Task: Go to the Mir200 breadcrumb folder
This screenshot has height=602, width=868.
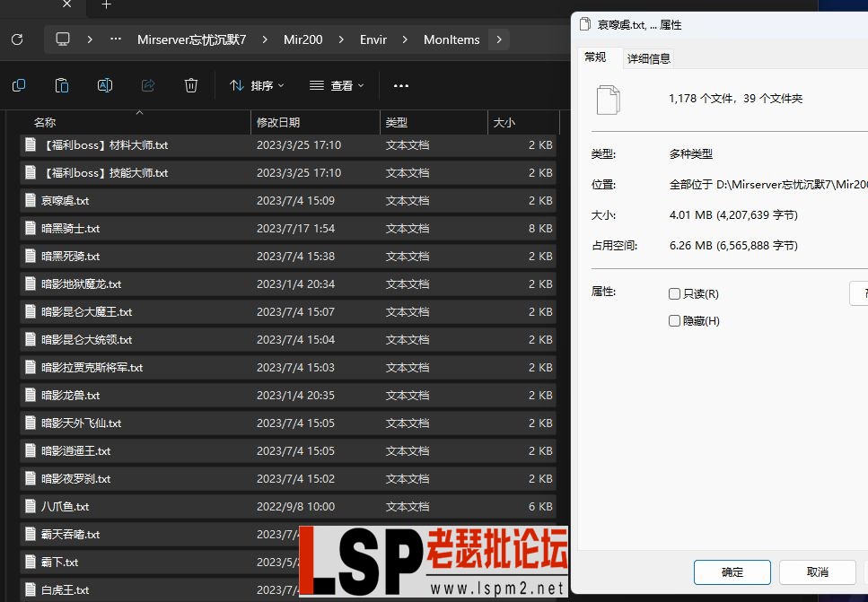Action: [x=302, y=39]
